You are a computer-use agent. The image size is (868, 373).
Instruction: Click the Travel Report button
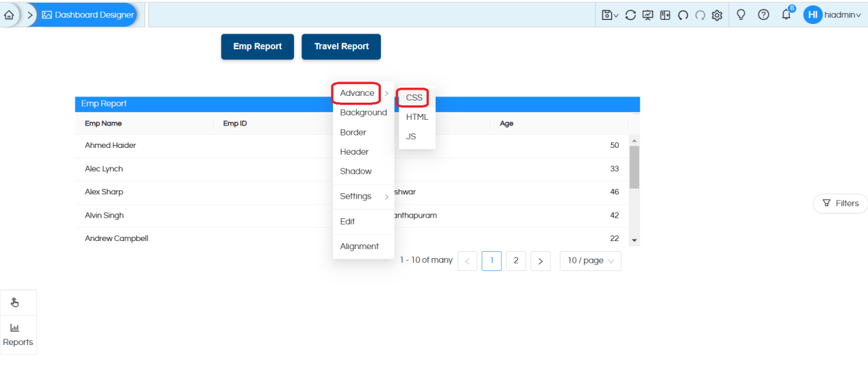tap(341, 47)
